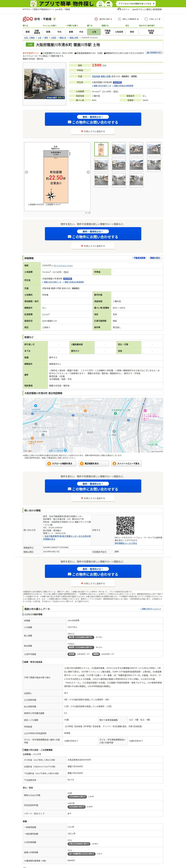The image size is (186, 868).
Task: Open 住友不動産販売 その他の物件情報 link
Action: (x=67, y=537)
